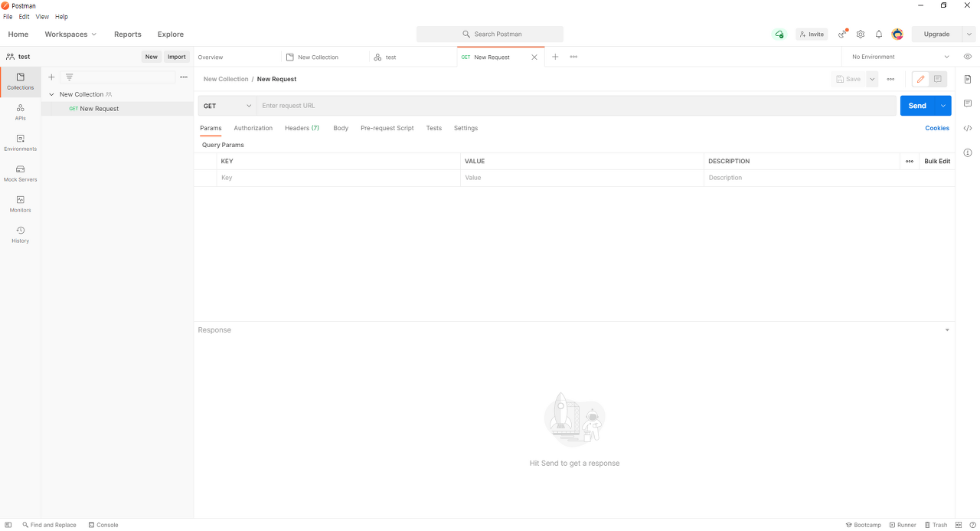Toggle the sidebar icon in status bar
This screenshot has width=980, height=531.
(x=8, y=525)
